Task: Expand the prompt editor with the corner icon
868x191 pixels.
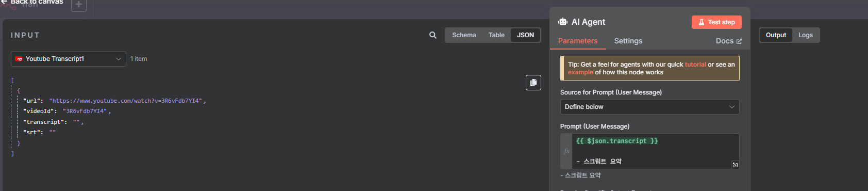Action: tap(735, 165)
